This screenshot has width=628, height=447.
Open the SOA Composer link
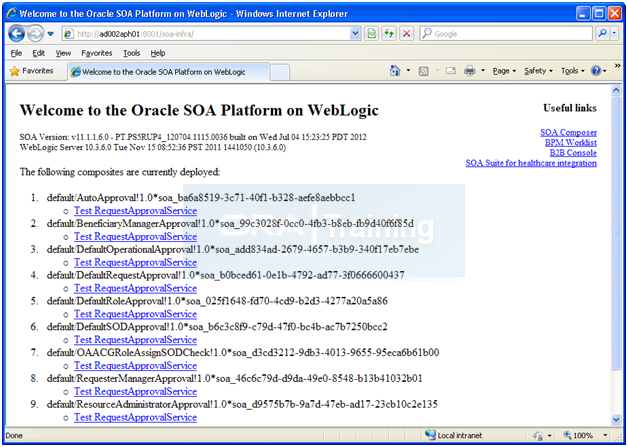click(x=568, y=132)
